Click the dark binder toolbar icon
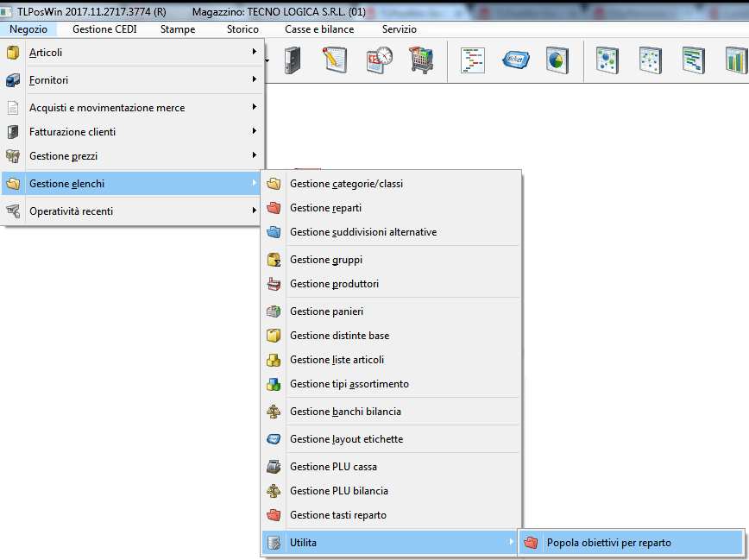Image resolution: width=749 pixels, height=560 pixels. [x=293, y=60]
